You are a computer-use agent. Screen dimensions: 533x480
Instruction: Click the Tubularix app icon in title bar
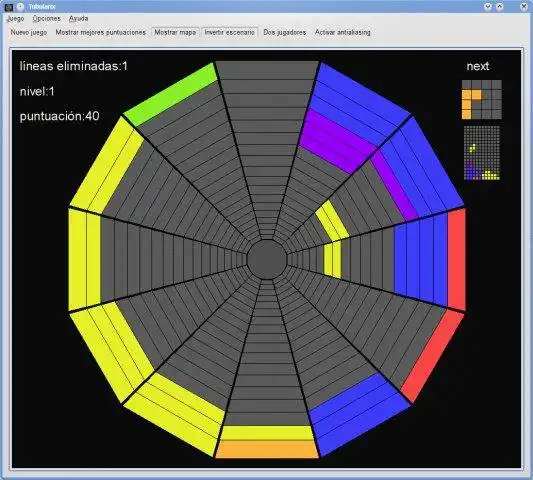point(9,6)
